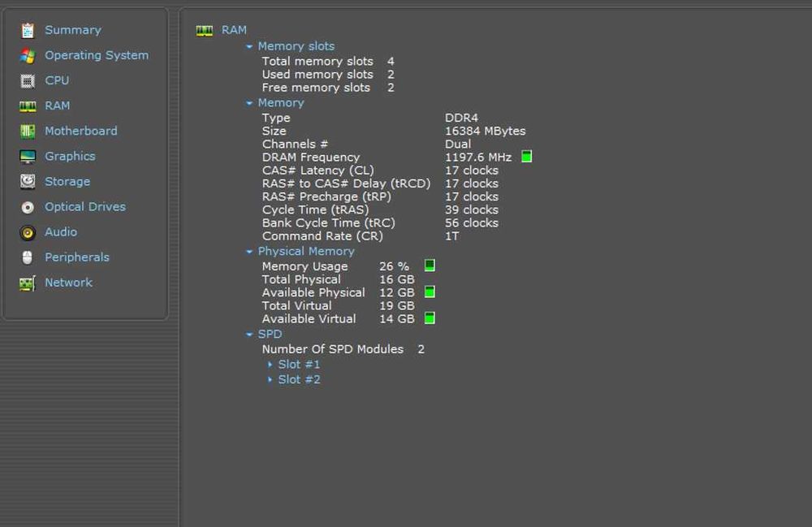Click the Motherboard icon in sidebar
The image size is (812, 527).
pos(28,132)
